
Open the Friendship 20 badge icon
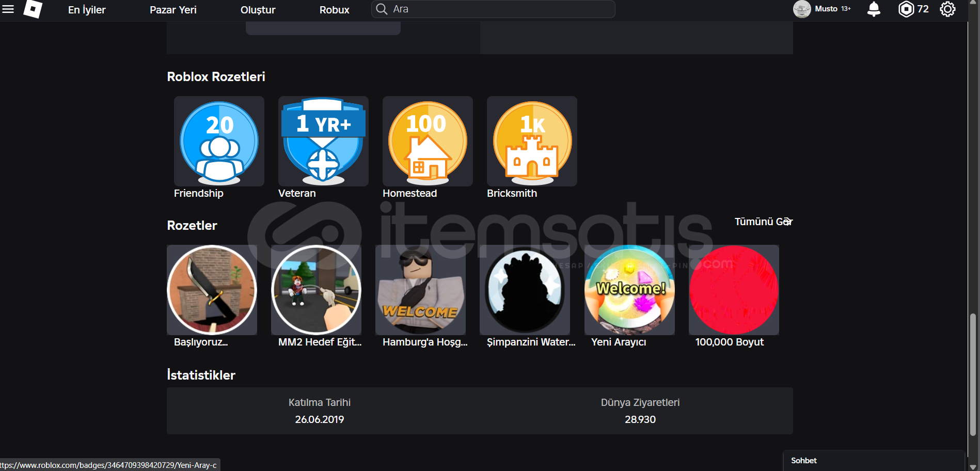(x=219, y=142)
